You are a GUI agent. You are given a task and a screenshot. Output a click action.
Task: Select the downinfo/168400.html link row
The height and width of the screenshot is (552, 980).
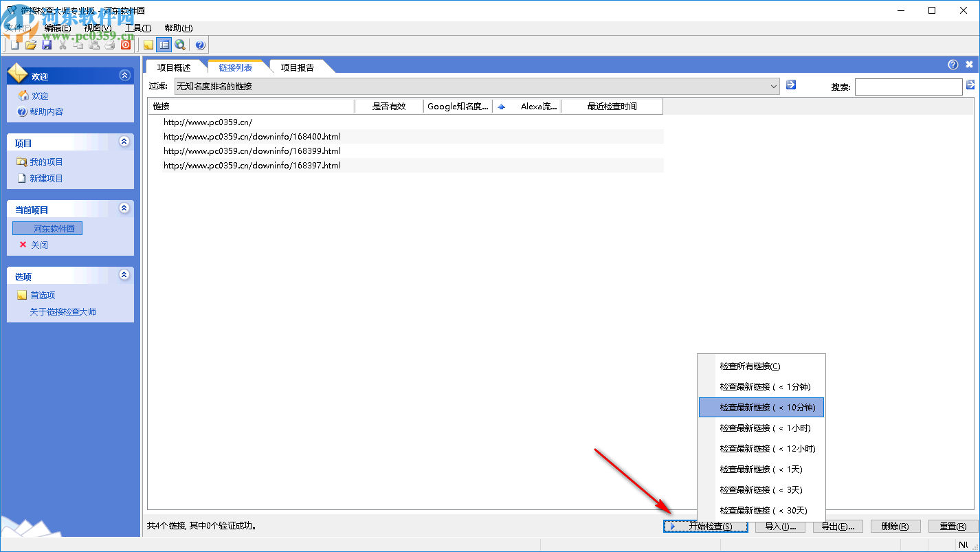405,137
